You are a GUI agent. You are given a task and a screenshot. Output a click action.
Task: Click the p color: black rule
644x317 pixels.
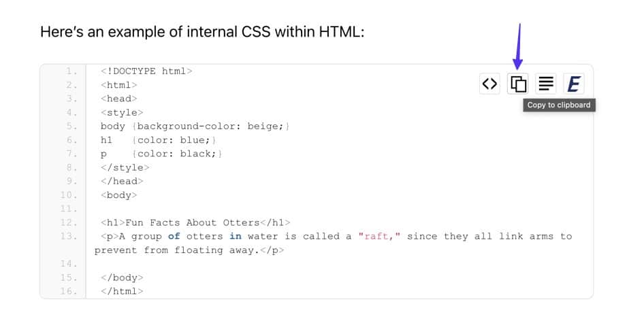click(161, 154)
